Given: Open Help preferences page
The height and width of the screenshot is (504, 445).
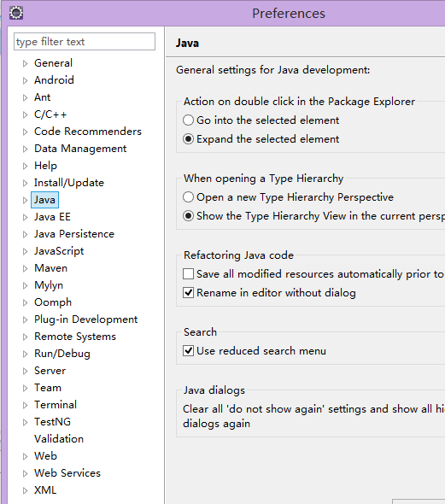Looking at the screenshot, I should coord(45,166).
